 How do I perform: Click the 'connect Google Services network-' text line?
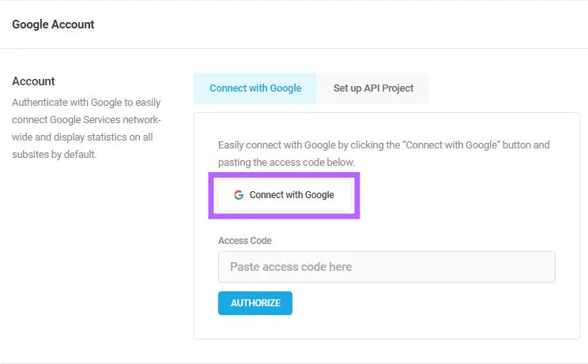(x=86, y=120)
